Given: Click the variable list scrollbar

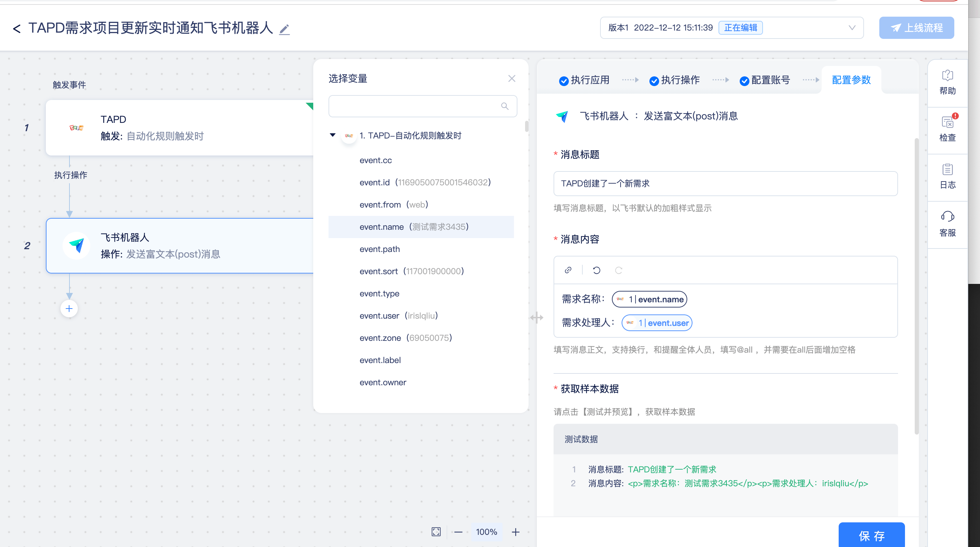Looking at the screenshot, I should [x=526, y=126].
